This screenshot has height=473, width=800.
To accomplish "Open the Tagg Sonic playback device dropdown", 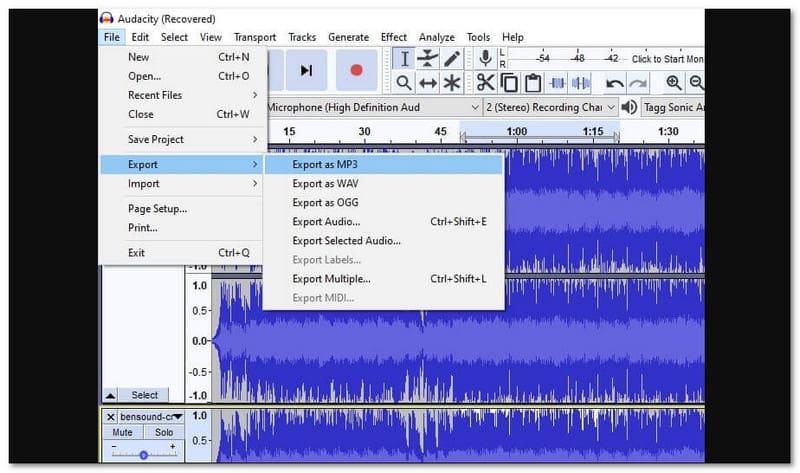I will pyautogui.click(x=672, y=107).
